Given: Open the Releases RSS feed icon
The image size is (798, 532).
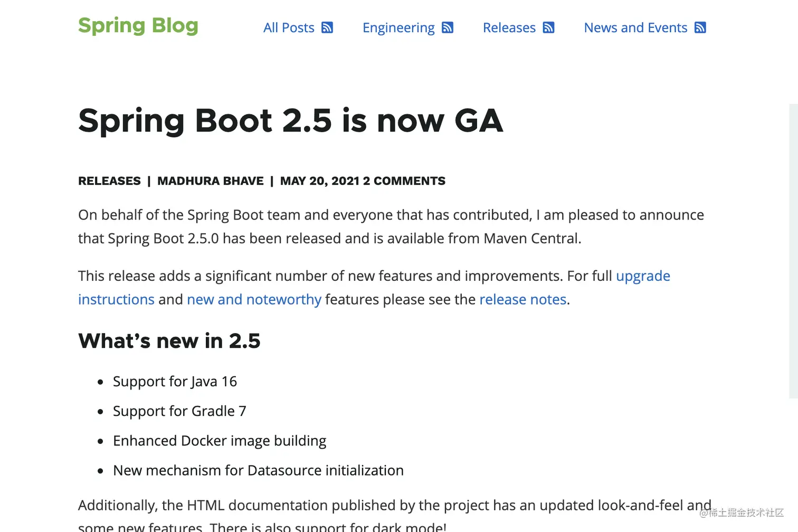Looking at the screenshot, I should coord(549,27).
